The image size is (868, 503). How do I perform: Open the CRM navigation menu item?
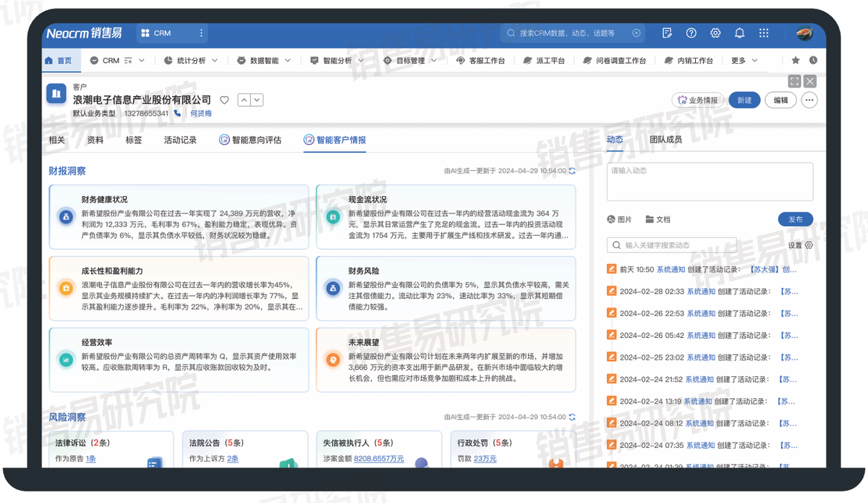[x=111, y=61]
